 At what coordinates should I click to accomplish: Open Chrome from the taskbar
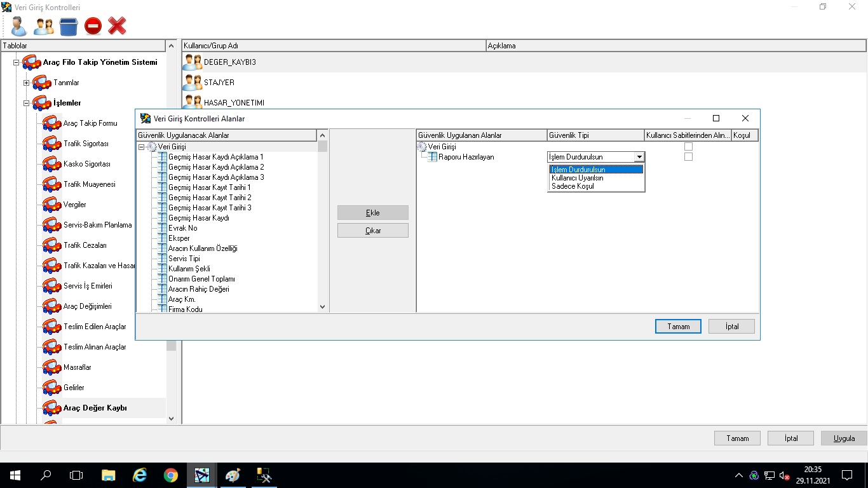(x=170, y=475)
